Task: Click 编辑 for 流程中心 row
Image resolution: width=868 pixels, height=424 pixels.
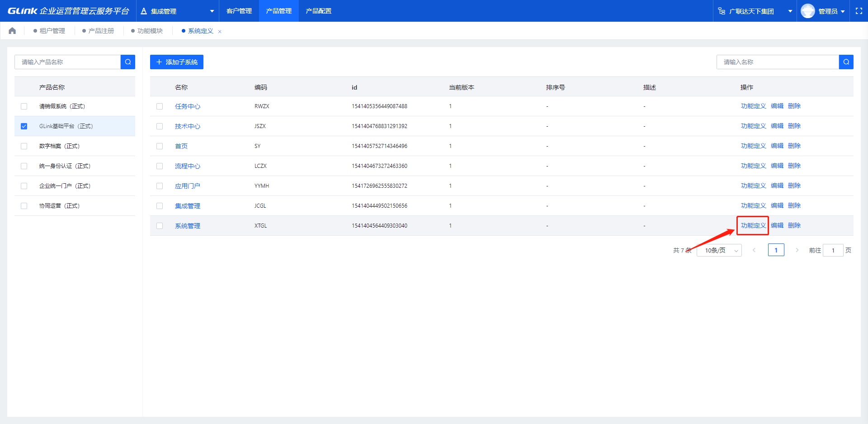Action: [777, 166]
